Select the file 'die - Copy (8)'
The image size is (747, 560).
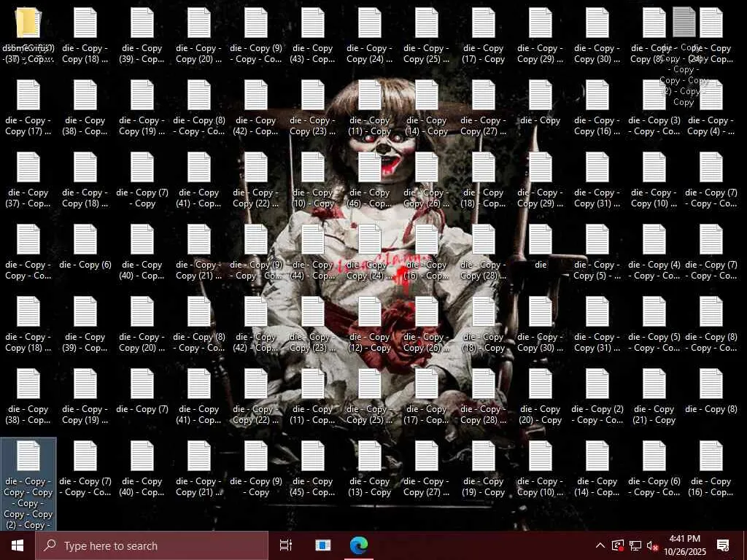click(711, 392)
